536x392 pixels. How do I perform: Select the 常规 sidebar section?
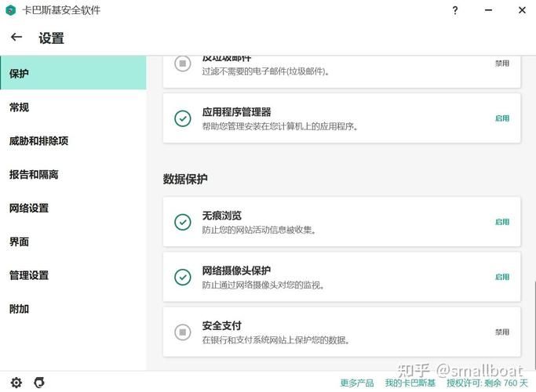point(73,107)
